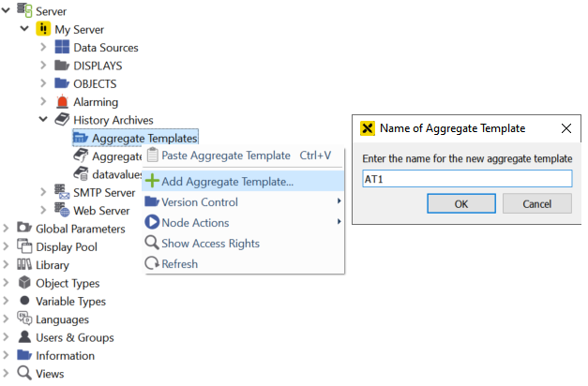Expand the Data Sources node

pyautogui.click(x=43, y=47)
